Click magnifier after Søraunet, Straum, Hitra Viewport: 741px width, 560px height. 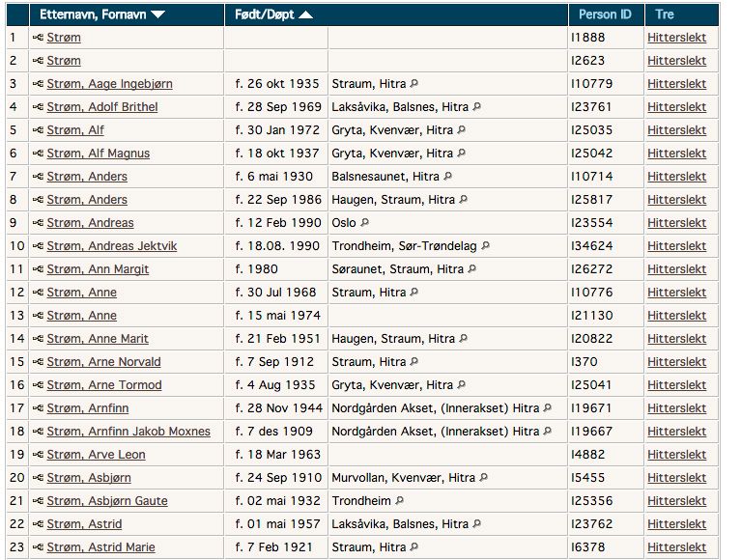tap(471, 268)
